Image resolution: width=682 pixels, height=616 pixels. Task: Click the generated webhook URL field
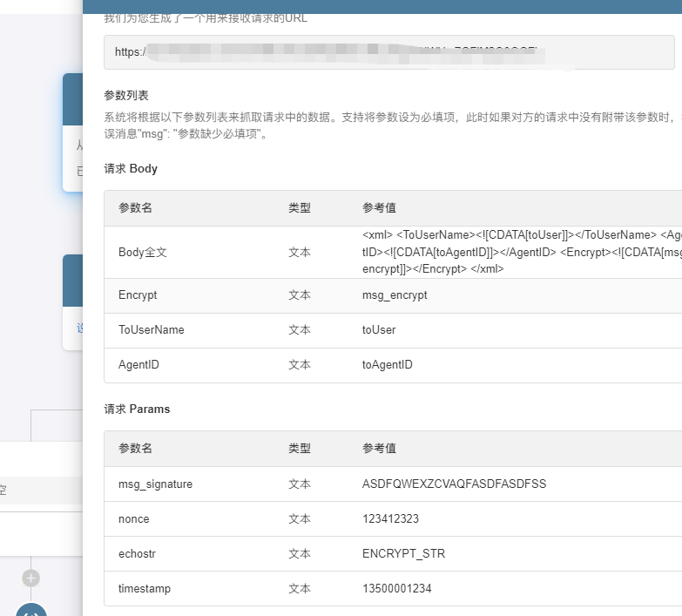tap(388, 52)
